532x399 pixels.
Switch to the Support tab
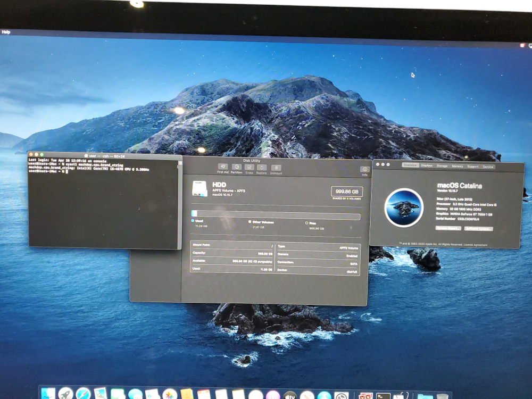click(472, 166)
